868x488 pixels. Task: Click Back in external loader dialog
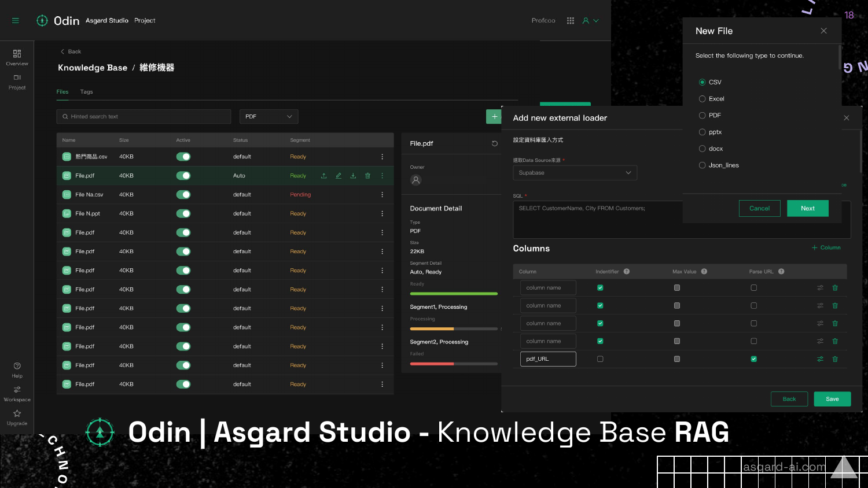(x=789, y=399)
